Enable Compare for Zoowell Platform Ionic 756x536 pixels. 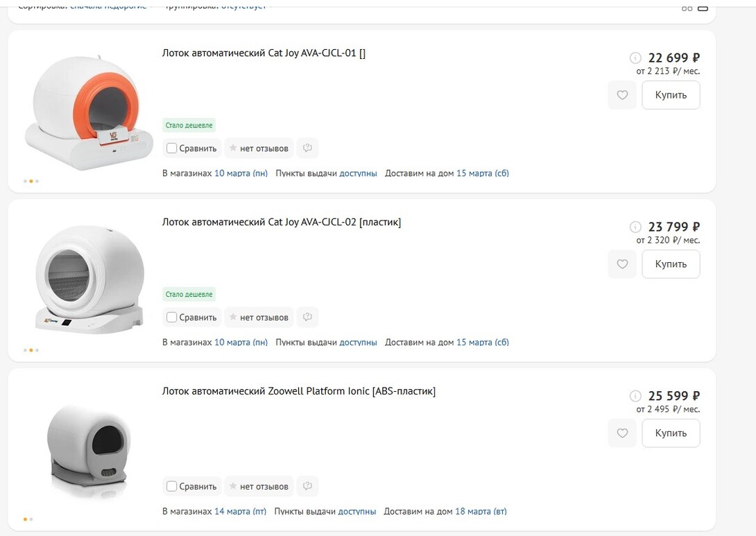[172, 486]
